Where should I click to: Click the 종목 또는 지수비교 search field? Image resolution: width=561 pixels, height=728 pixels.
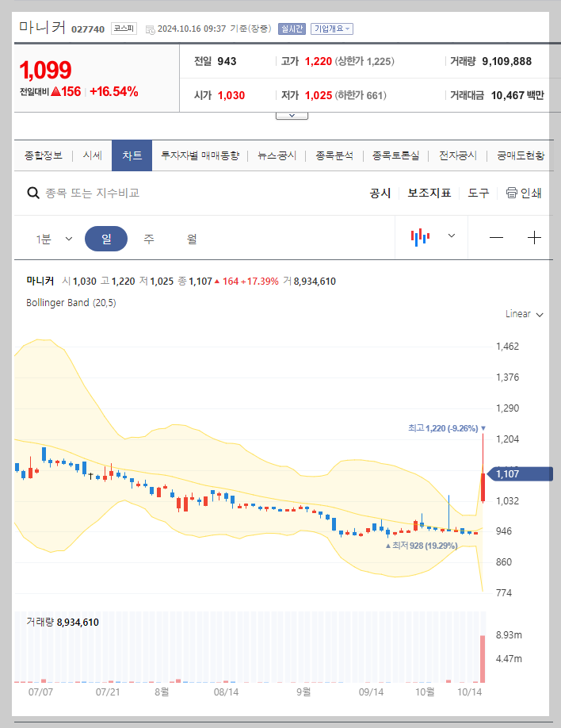(x=119, y=193)
